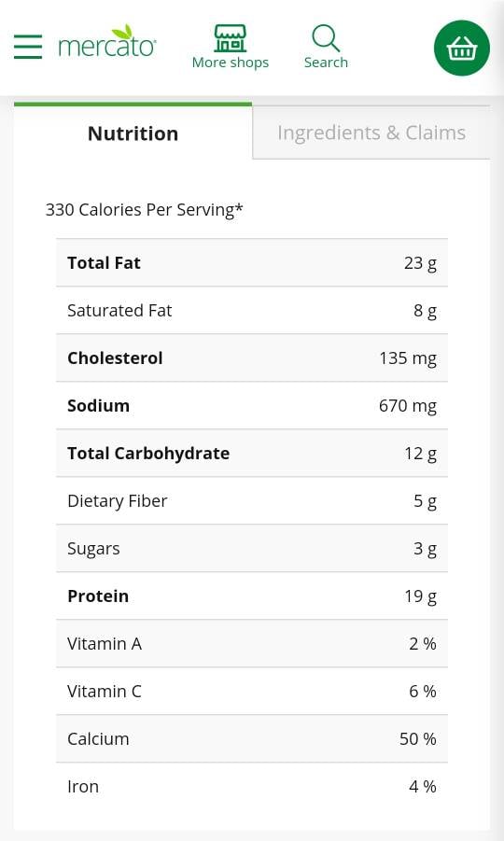Select the Protein row
This screenshot has height=841, width=504.
[x=252, y=596]
